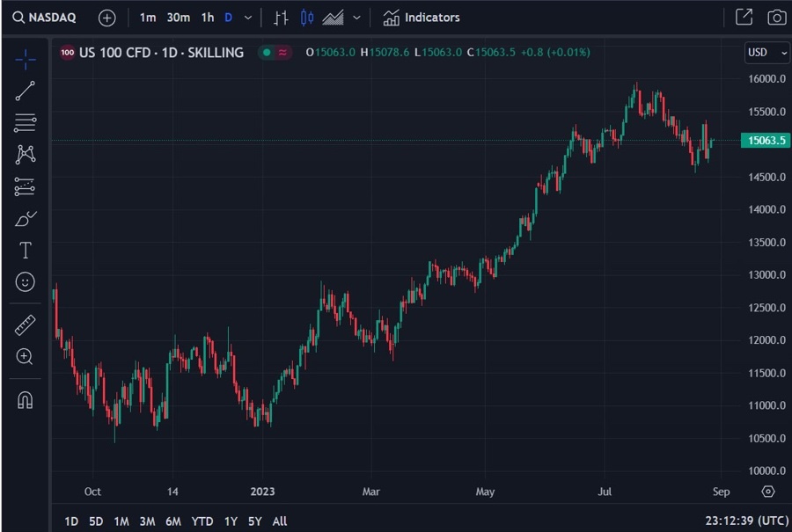Open the USD currency dropdown
792x532 pixels.
(766, 53)
